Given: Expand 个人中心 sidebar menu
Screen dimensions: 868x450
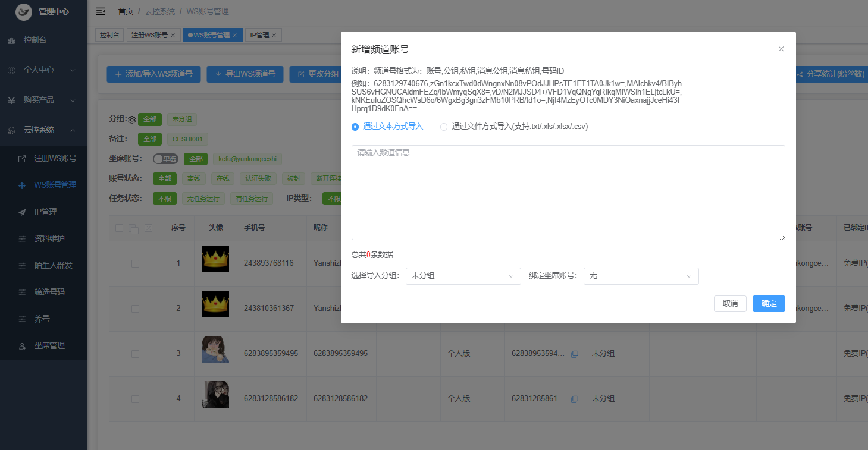Looking at the screenshot, I should pyautogui.click(x=43, y=70).
